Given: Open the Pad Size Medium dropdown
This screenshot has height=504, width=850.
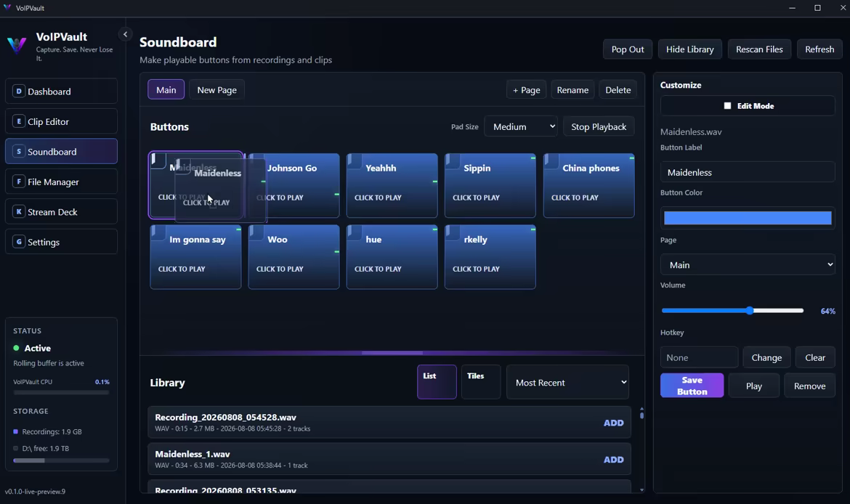Looking at the screenshot, I should point(520,126).
